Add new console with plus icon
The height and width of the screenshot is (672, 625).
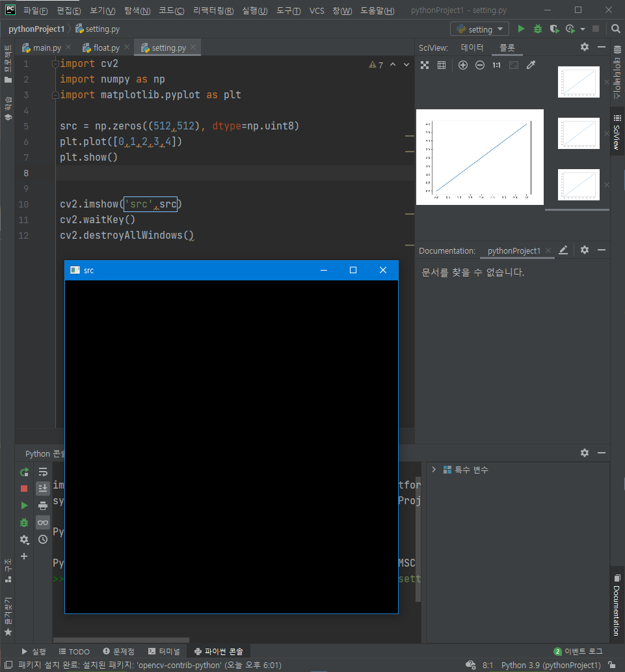point(24,556)
